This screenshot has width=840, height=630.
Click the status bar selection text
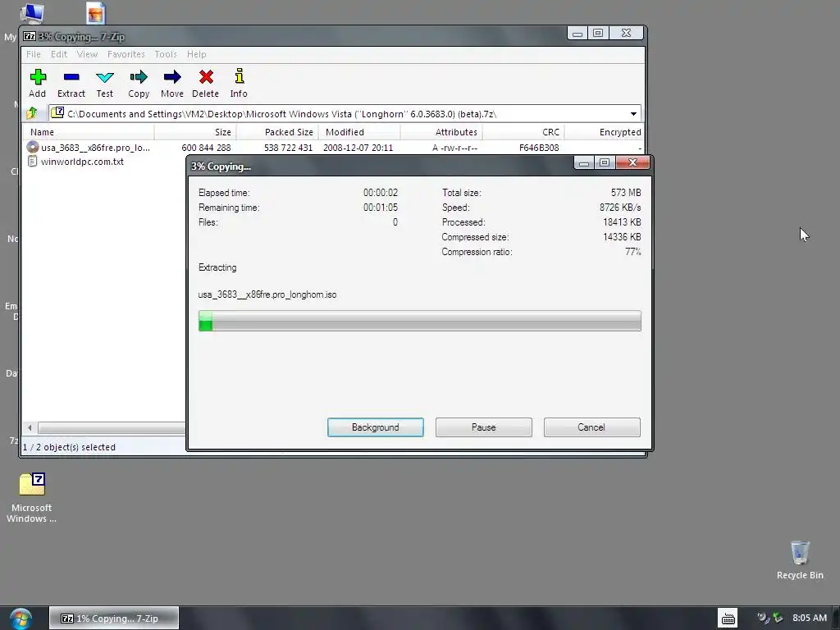pyautogui.click(x=69, y=447)
